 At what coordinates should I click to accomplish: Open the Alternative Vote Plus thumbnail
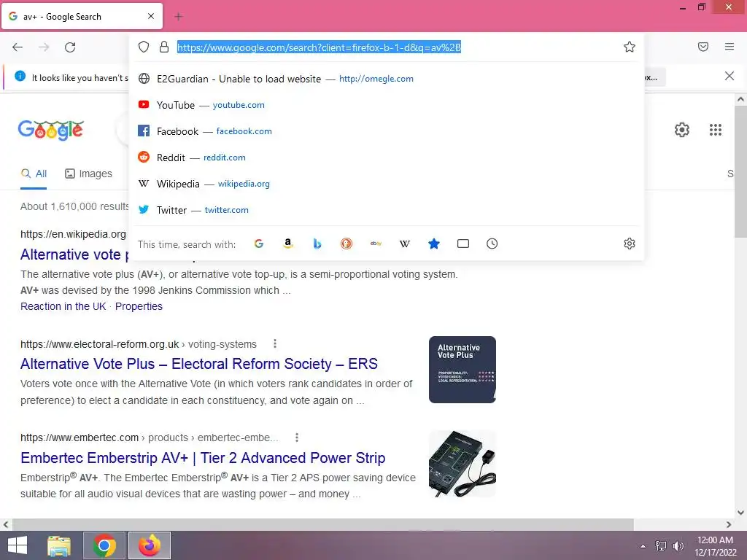pyautogui.click(x=462, y=370)
